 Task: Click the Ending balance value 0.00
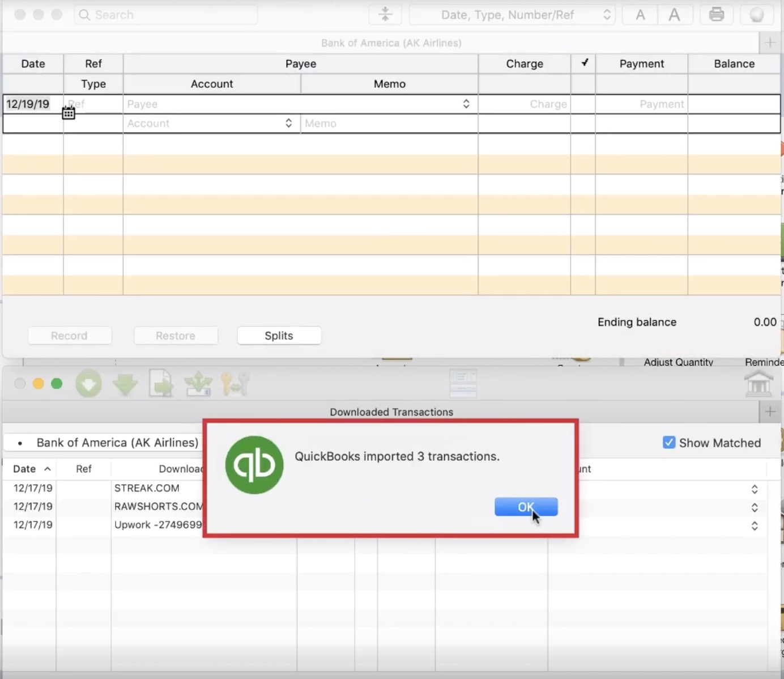[765, 322]
